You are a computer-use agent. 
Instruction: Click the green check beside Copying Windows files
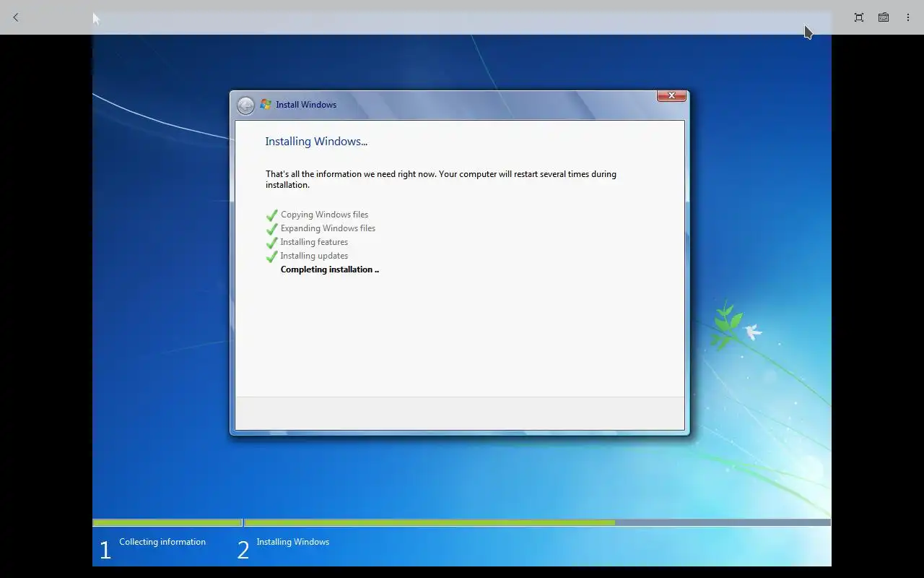coord(272,215)
